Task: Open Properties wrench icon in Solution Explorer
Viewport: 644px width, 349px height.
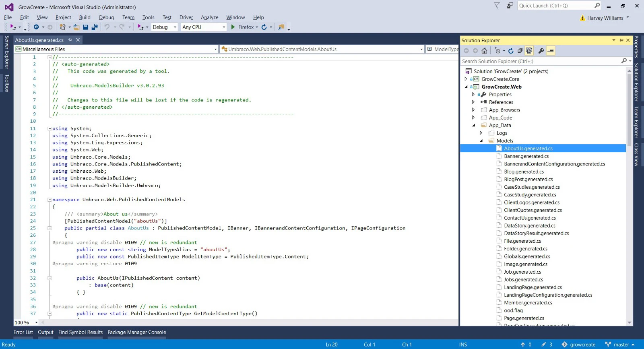Action: (x=541, y=51)
